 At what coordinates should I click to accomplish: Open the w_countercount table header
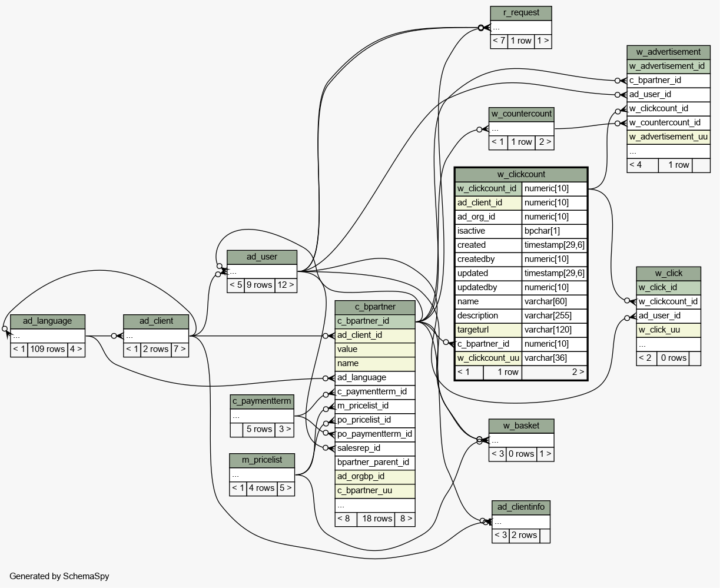(522, 114)
